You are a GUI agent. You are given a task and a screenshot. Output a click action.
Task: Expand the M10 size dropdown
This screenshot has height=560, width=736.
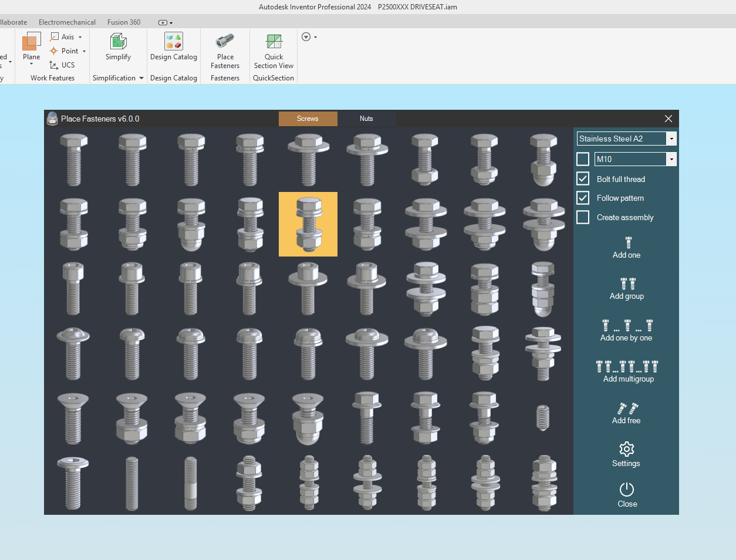point(671,159)
